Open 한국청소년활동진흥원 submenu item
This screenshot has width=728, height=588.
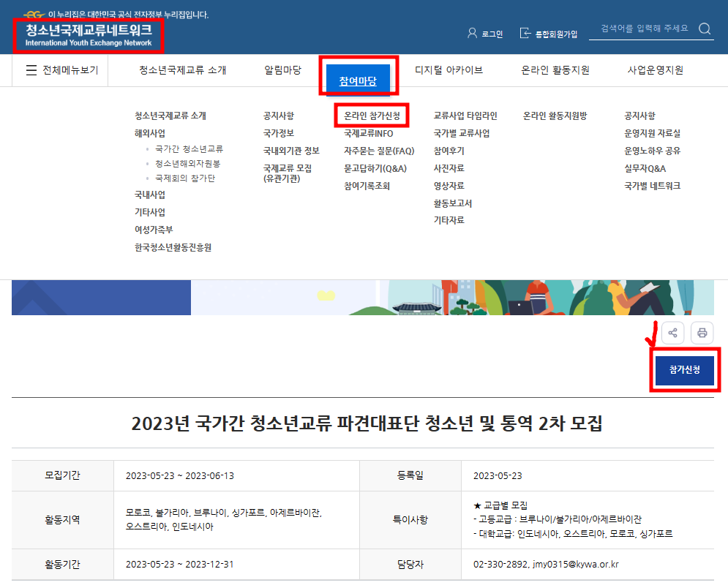point(173,247)
